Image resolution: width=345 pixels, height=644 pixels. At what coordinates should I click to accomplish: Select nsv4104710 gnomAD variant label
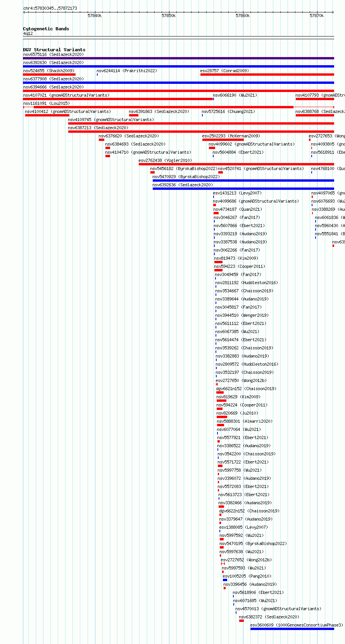point(148,152)
